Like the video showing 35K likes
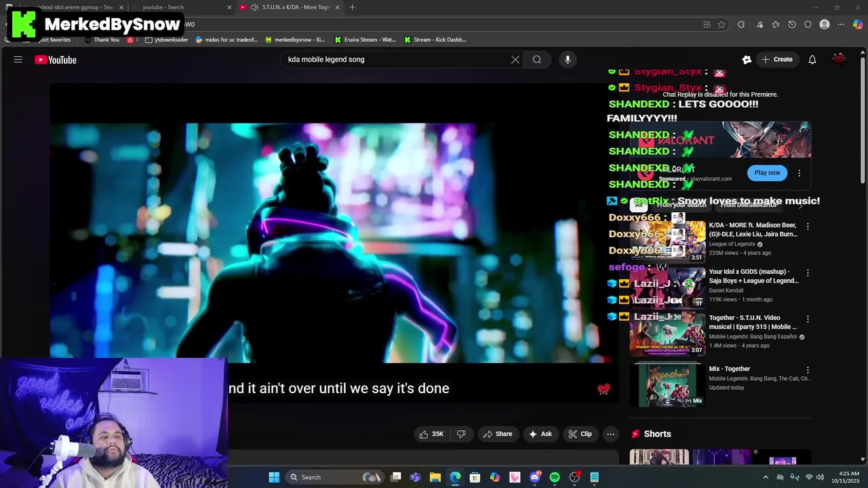The width and height of the screenshot is (868, 488). pyautogui.click(x=431, y=434)
